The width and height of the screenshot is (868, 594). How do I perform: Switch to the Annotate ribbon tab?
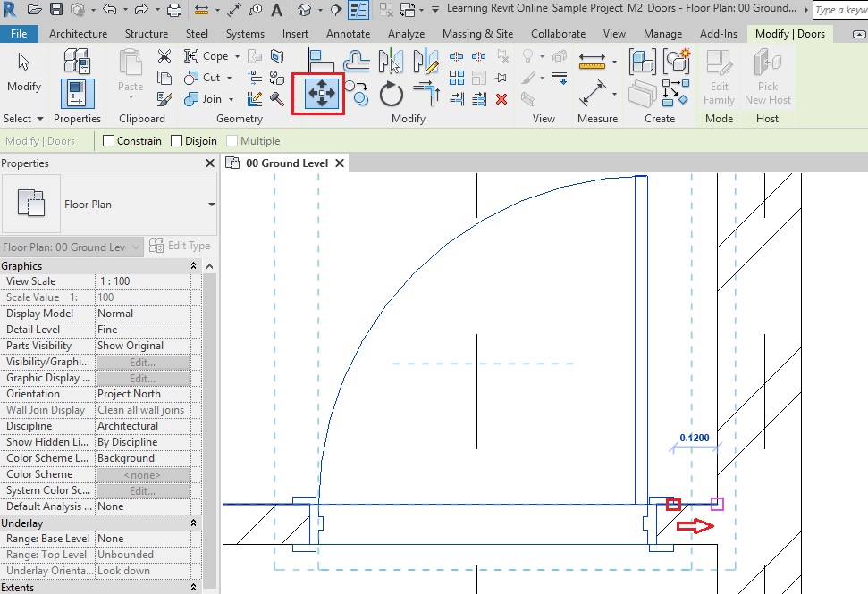click(348, 34)
